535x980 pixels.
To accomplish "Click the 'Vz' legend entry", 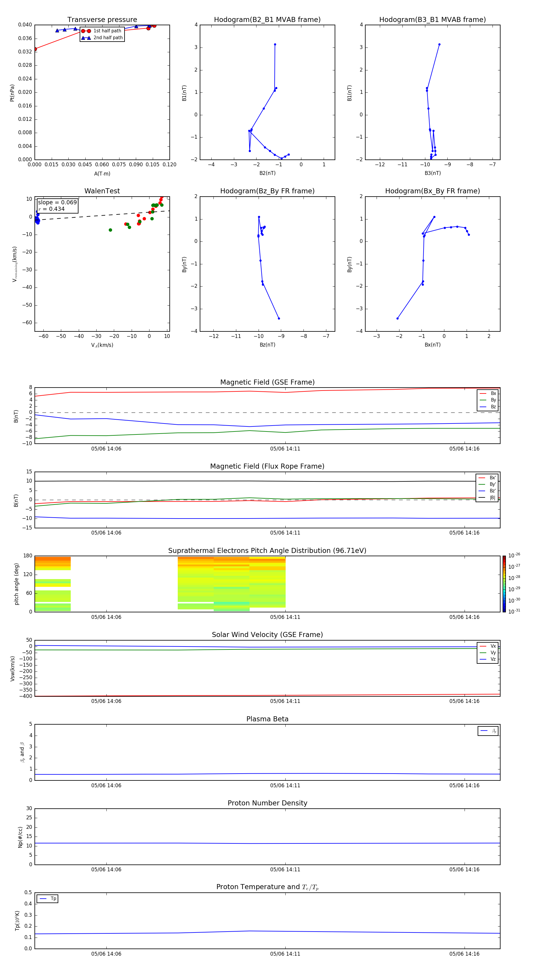I will click(488, 659).
